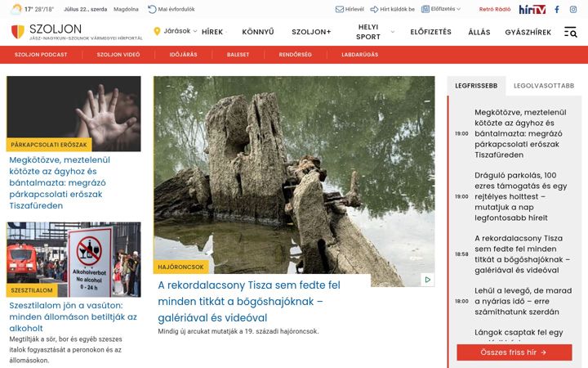Open headline Szesztilalom jön a vasúton
Viewport: 588px width, 368px height.
pyautogui.click(x=73, y=316)
